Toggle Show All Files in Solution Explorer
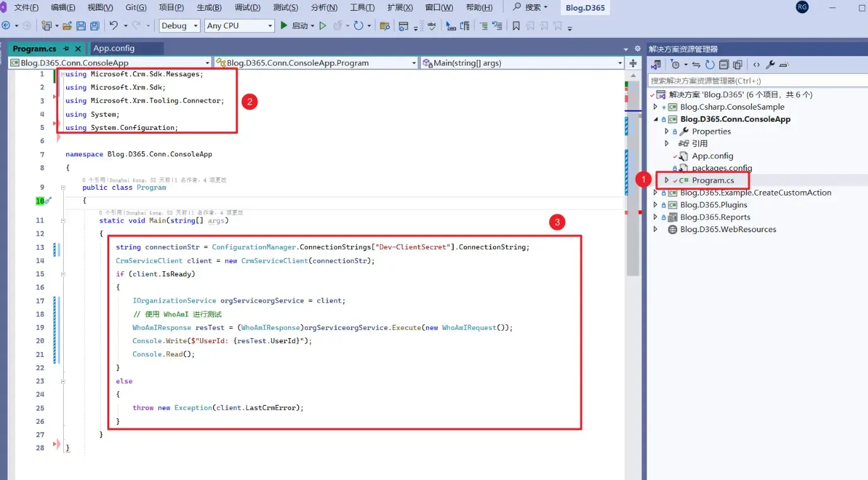 pyautogui.click(x=737, y=64)
